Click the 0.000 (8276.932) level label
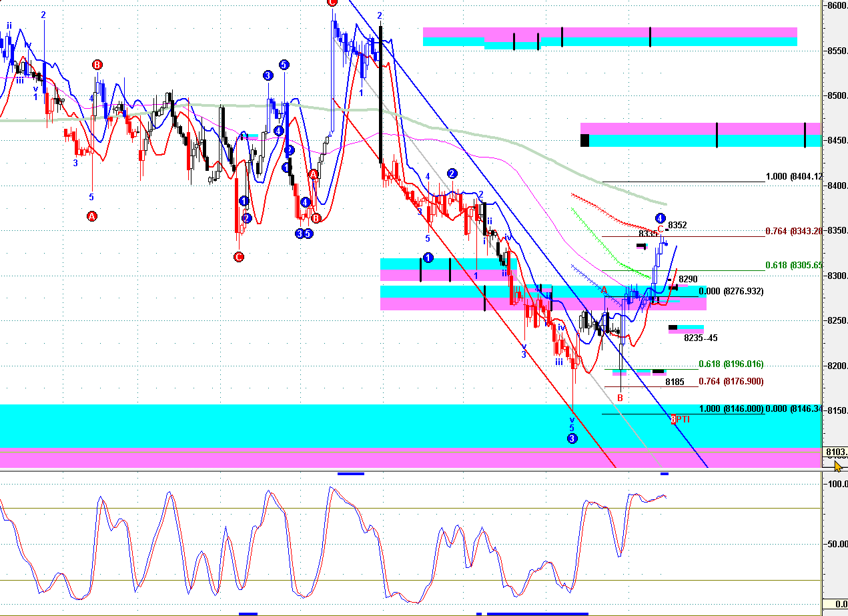Image resolution: width=848 pixels, height=616 pixels. [x=731, y=292]
